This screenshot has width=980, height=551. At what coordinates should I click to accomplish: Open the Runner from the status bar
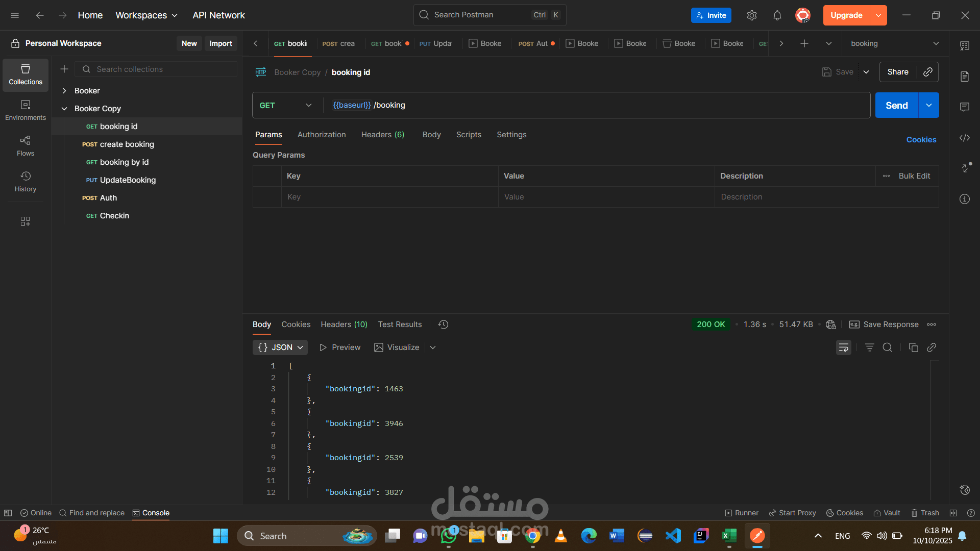[741, 513]
